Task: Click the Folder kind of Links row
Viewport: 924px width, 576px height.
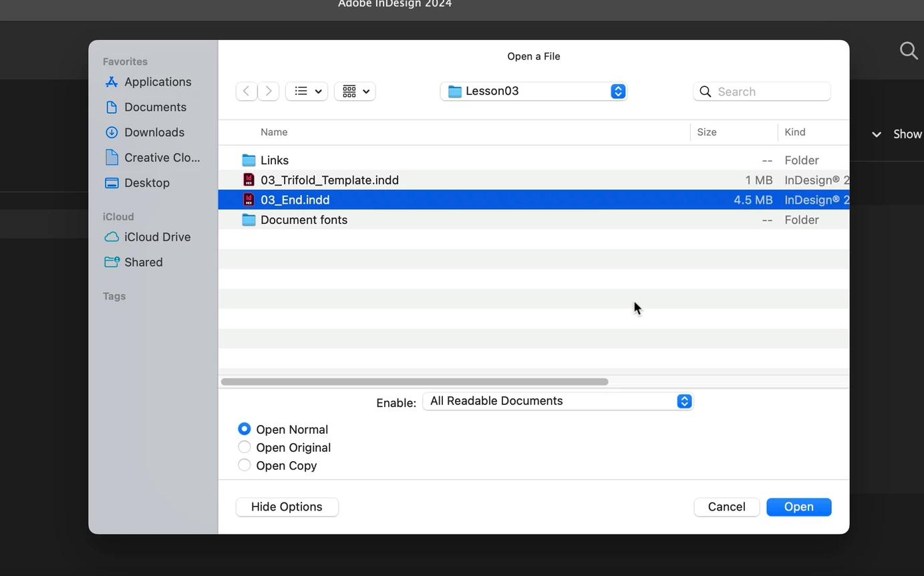Action: coord(802,160)
